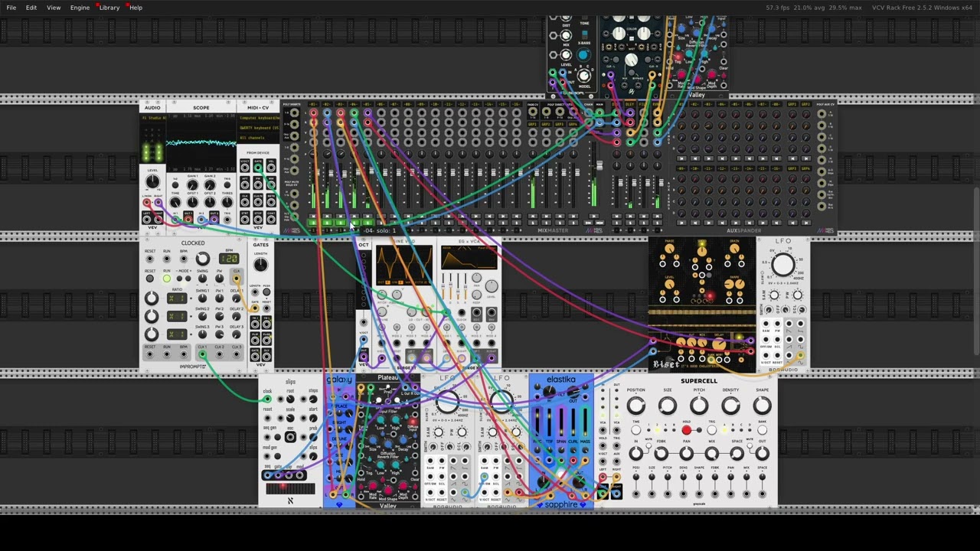Screen dimensions: 980x551
Task: Click Clocked BPM knob
Action: pyautogui.click(x=203, y=258)
